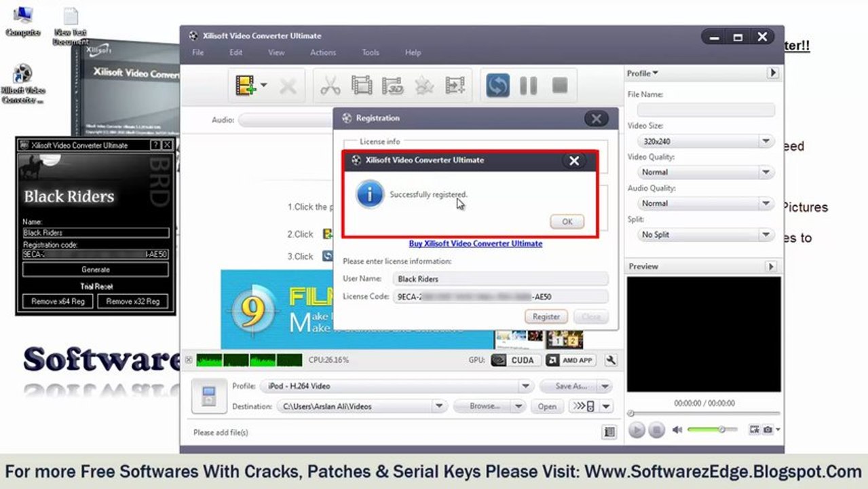Click the Pause conversion toolbar button
Viewport: 868px width, 489px height.
click(528, 86)
